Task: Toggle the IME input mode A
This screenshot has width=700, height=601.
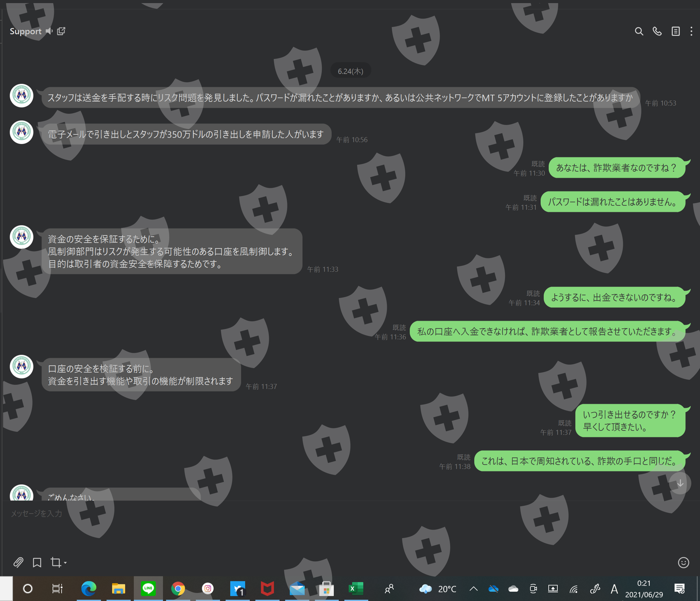Action: point(614,589)
